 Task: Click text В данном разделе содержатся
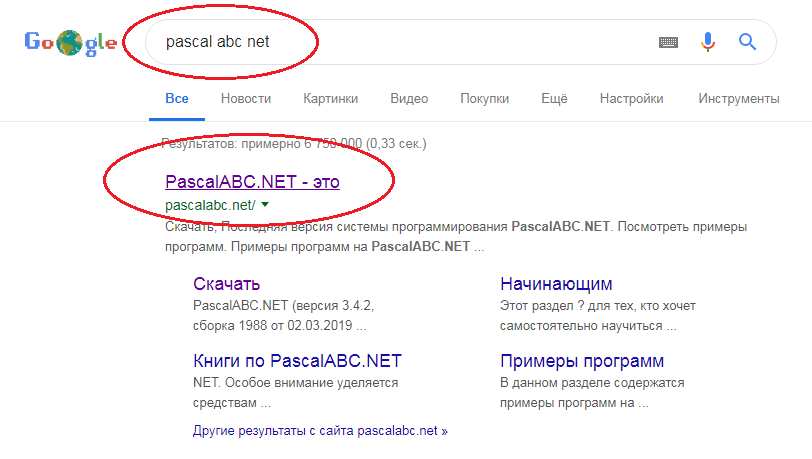click(x=592, y=382)
